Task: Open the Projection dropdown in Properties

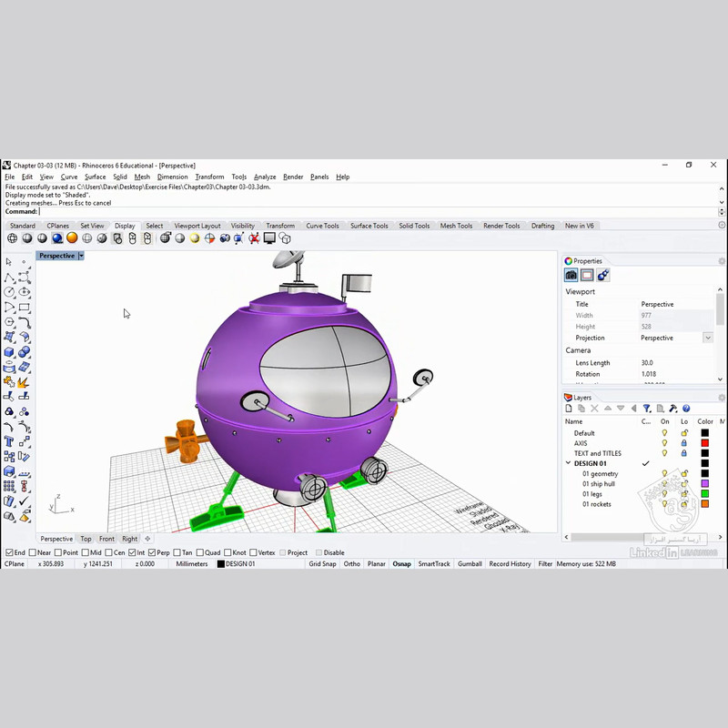Action: pos(707,338)
